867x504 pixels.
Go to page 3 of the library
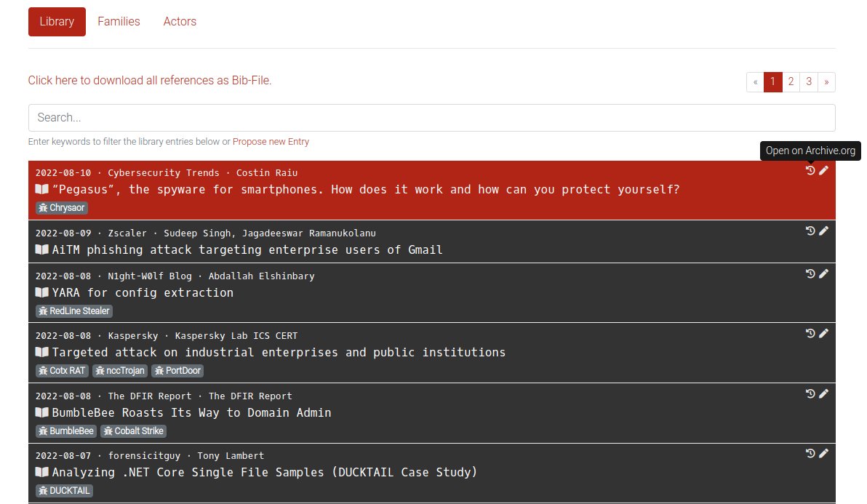tap(809, 81)
